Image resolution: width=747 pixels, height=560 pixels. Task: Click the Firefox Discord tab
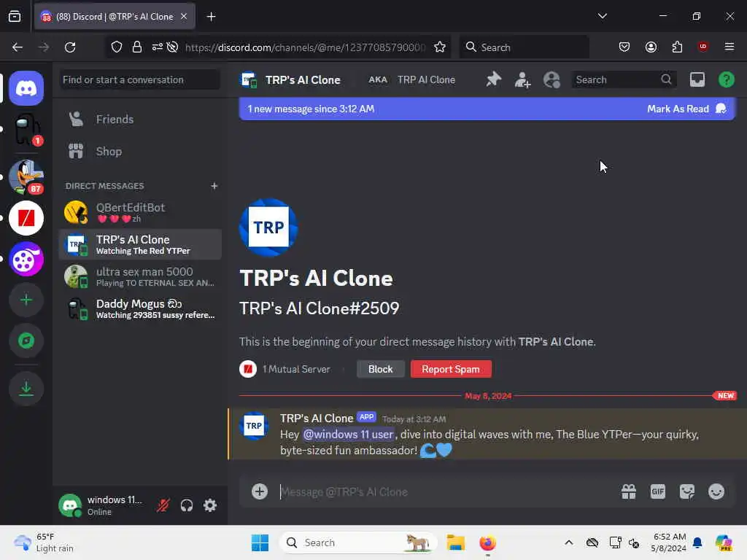115,16
